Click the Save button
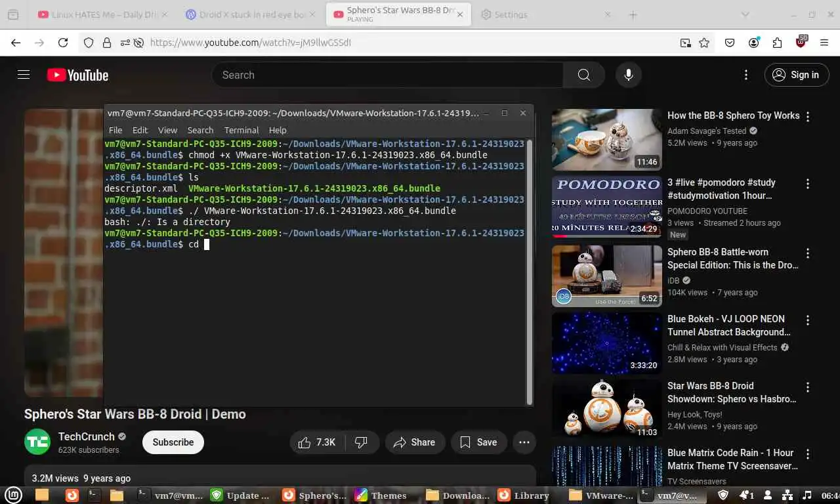This screenshot has height=504, width=840. (x=478, y=442)
